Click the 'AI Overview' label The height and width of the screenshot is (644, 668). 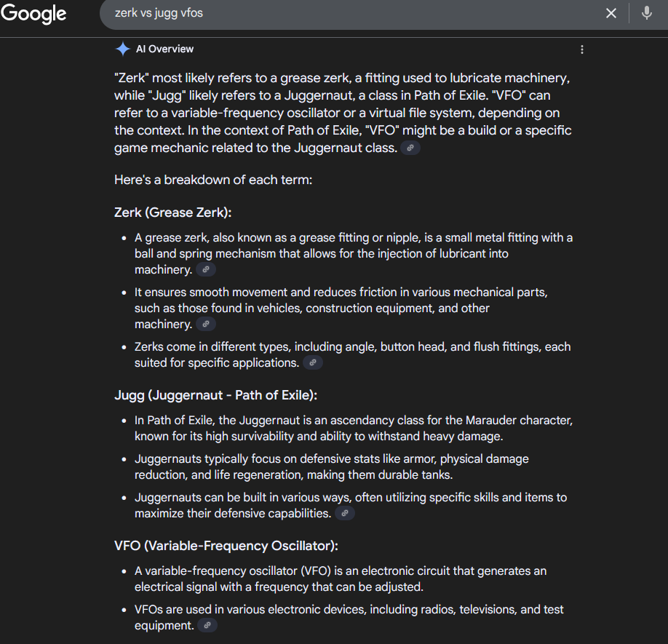pyautogui.click(x=164, y=49)
